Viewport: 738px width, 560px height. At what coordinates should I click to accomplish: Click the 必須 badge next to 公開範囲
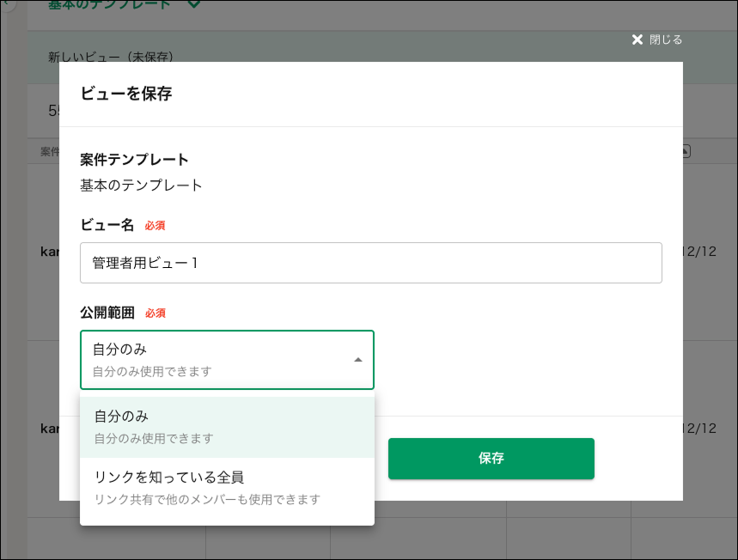pos(155,313)
